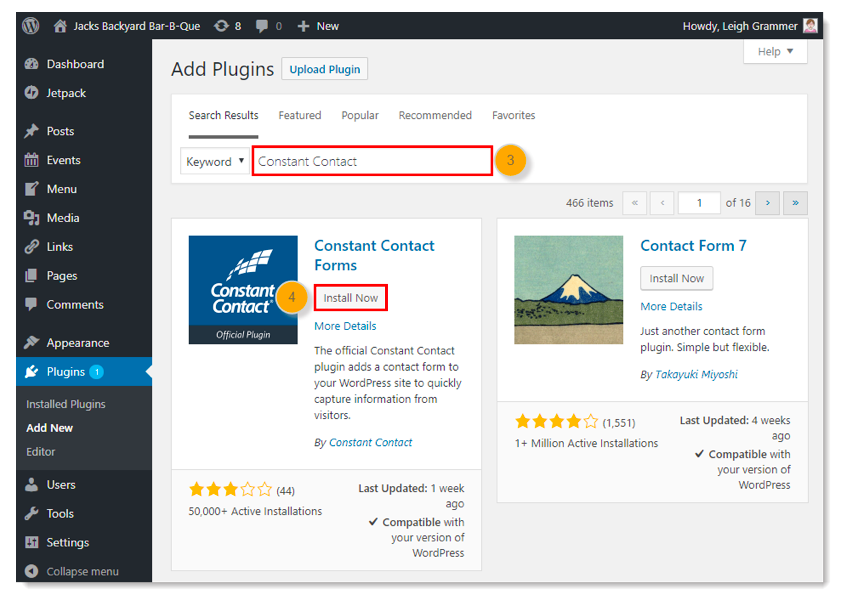Open the Keyword search type dropdown

point(215,161)
